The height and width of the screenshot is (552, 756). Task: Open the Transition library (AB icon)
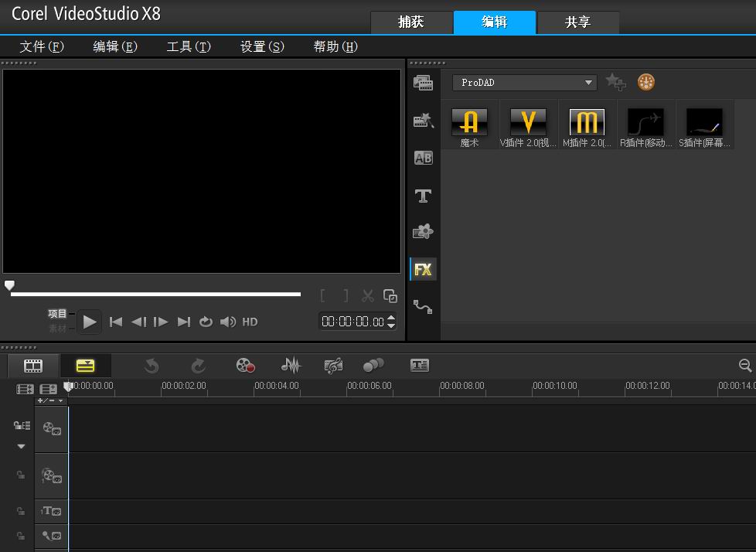(x=423, y=158)
